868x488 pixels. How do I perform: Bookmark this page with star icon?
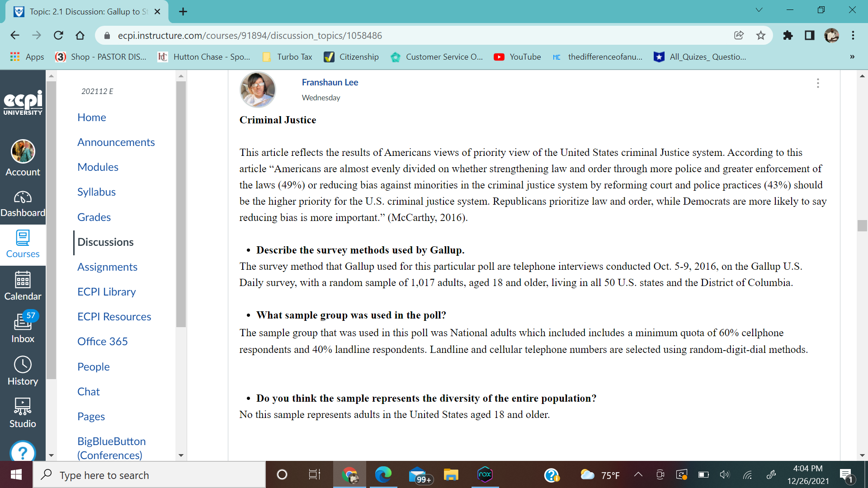pyautogui.click(x=761, y=35)
